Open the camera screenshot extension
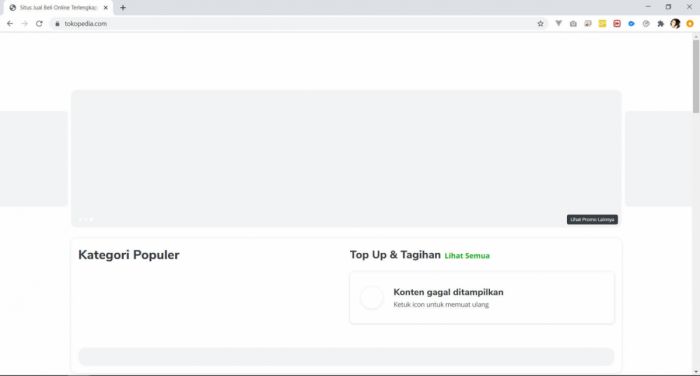Image resolution: width=700 pixels, height=376 pixels. tap(573, 24)
